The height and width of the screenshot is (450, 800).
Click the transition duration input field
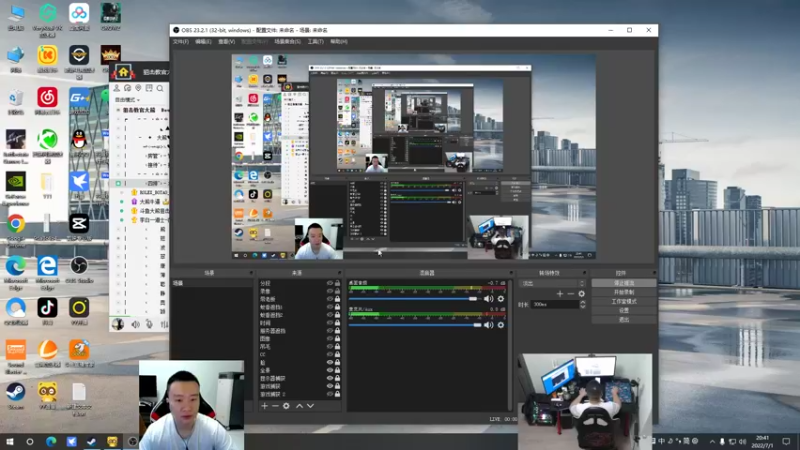[x=555, y=305]
